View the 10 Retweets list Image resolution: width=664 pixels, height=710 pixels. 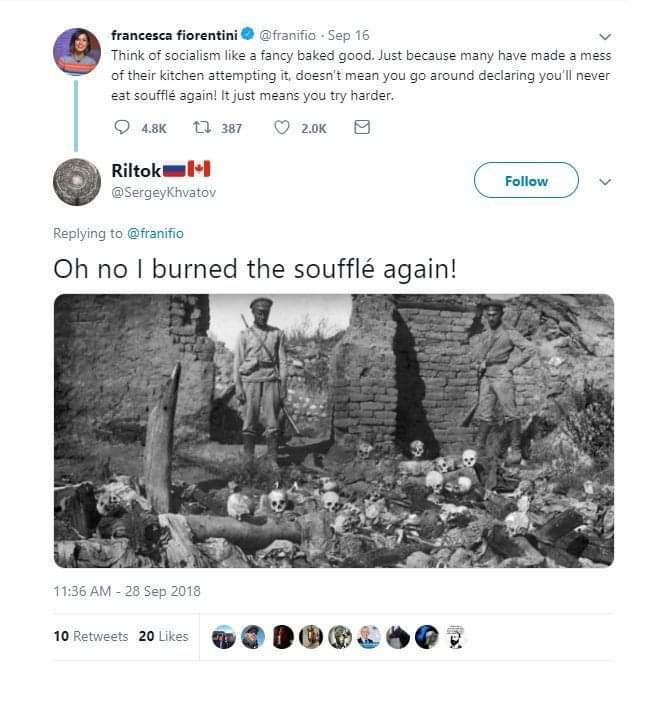pyautogui.click(x=91, y=636)
